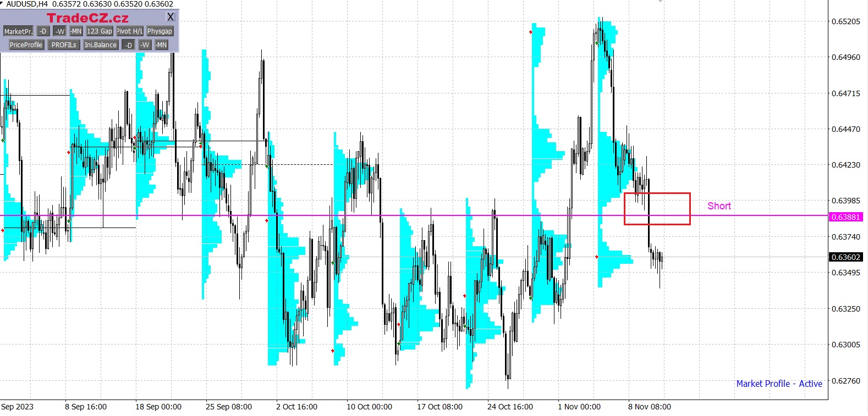Open the PROFILs button
868x416 pixels.
point(64,45)
